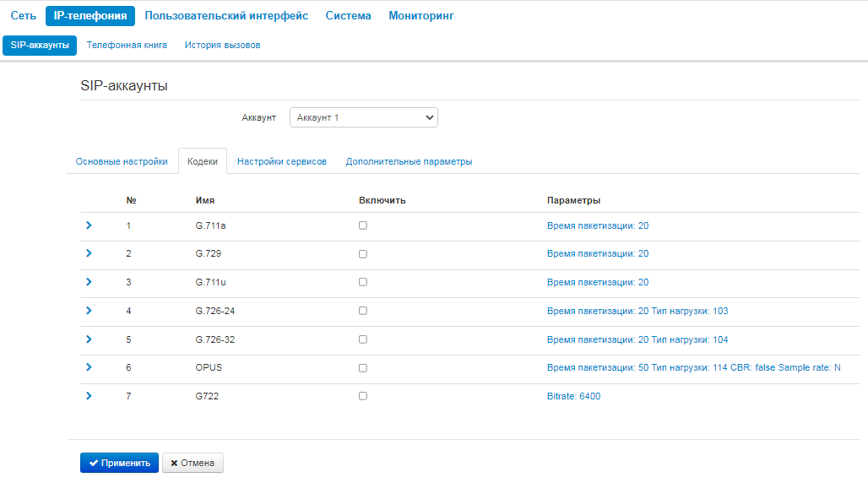
Task: Click the Применить button
Action: coord(119,463)
